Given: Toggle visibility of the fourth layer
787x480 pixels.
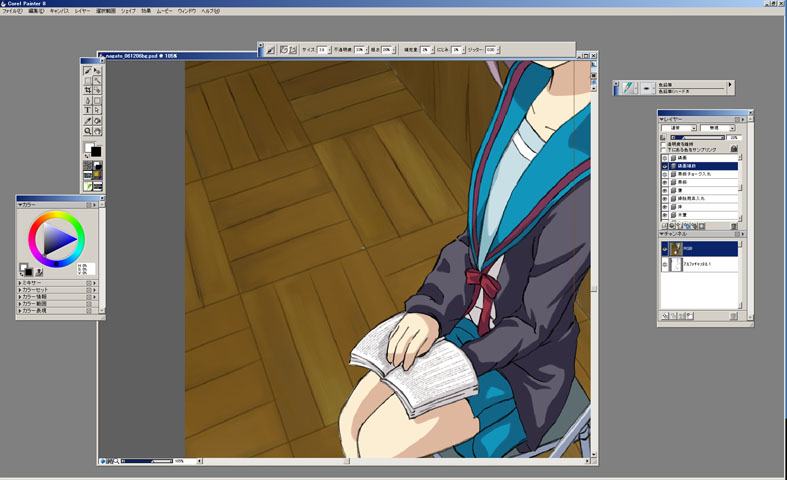Looking at the screenshot, I should pyautogui.click(x=665, y=182).
